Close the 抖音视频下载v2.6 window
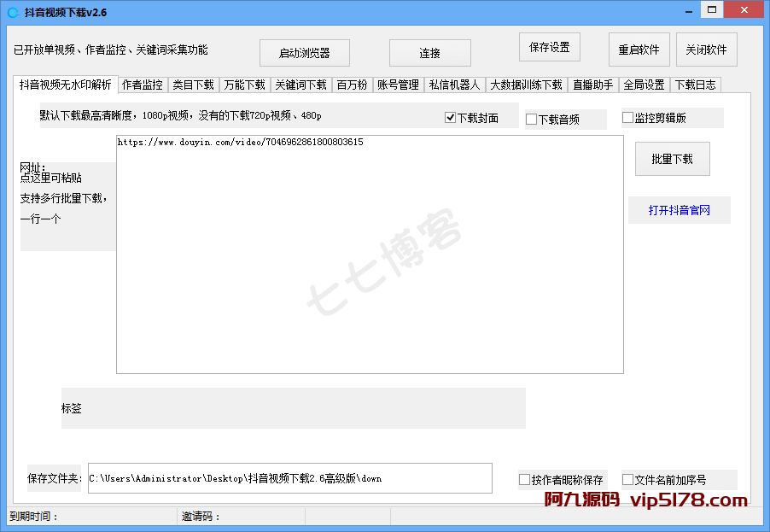The height and width of the screenshot is (532, 770). point(744,10)
